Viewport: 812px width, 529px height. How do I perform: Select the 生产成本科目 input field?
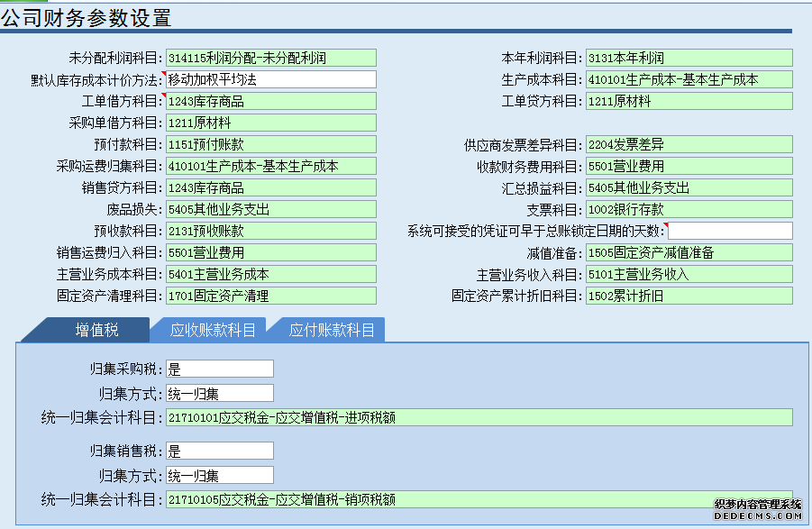689,79
